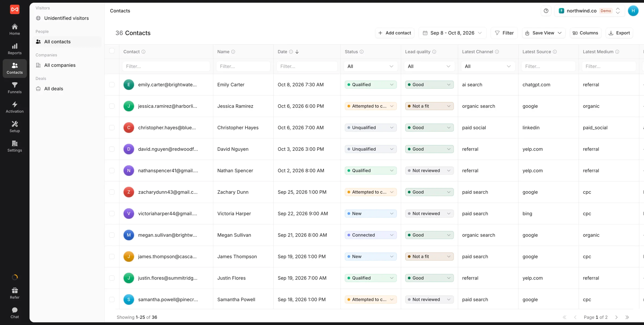Open northwind.co workspace switcher
Screen dimensions: 644x325
click(x=590, y=11)
